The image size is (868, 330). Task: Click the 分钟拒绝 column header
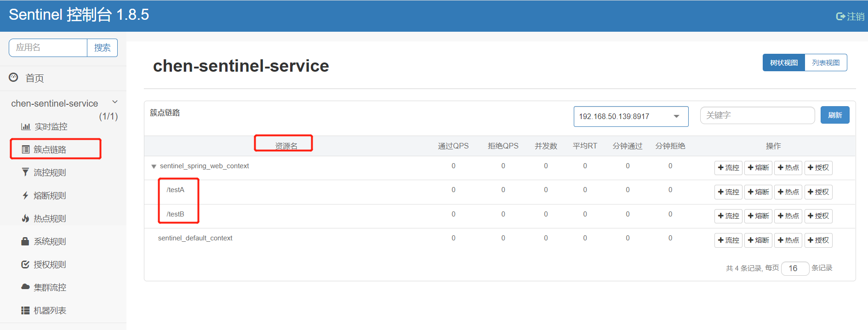point(670,146)
